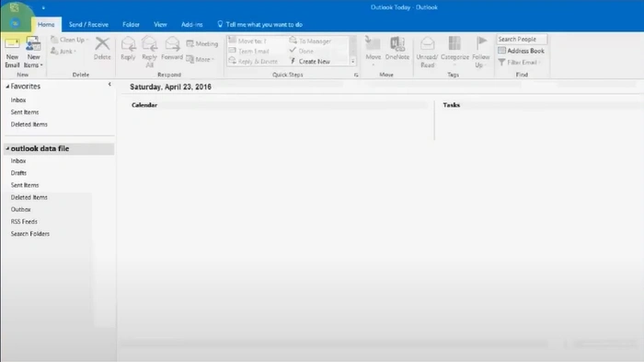The height and width of the screenshot is (362, 644).
Task: Open the Filter Email dropdown
Action: coord(519,62)
